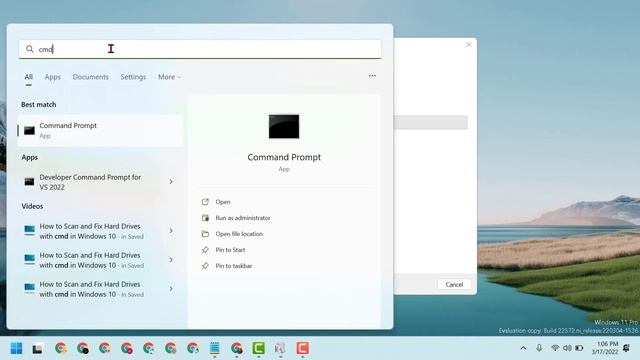Click the Wi-Fi network tray icon
The height and width of the screenshot is (360, 640).
555,348
